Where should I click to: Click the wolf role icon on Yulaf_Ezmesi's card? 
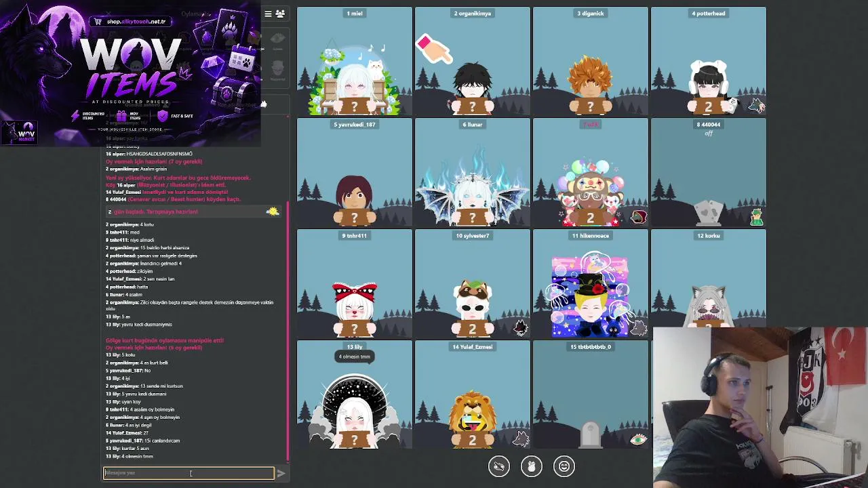pos(520,439)
